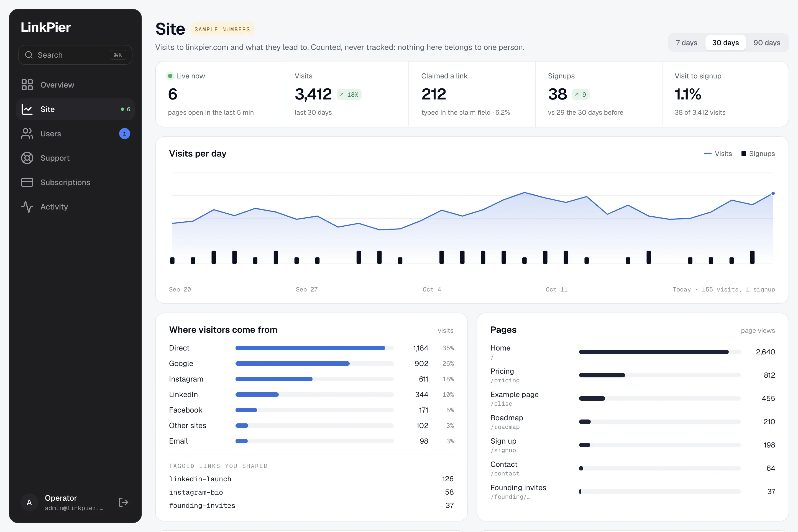Select the Site menu item

(75, 109)
